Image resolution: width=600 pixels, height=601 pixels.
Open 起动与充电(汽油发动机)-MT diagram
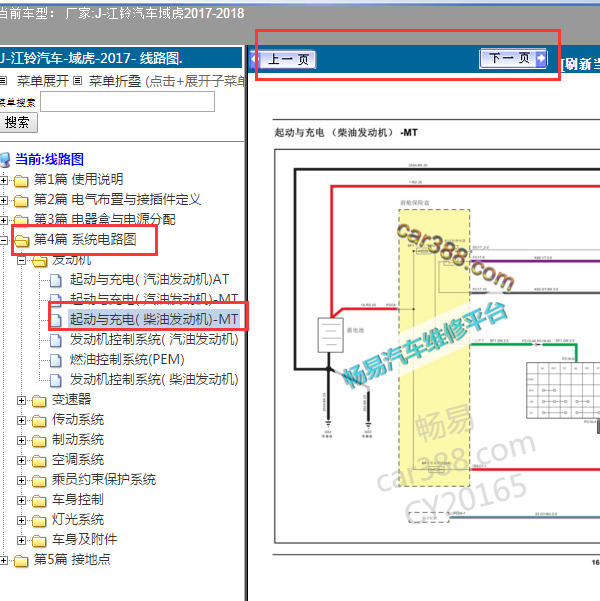point(154,299)
